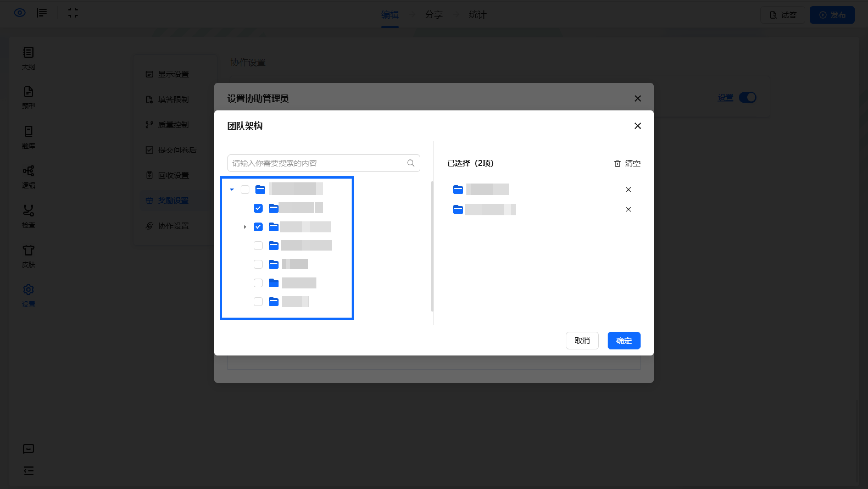Open 大纲 in left sidebar
The width and height of the screenshot is (868, 489).
tap(28, 58)
